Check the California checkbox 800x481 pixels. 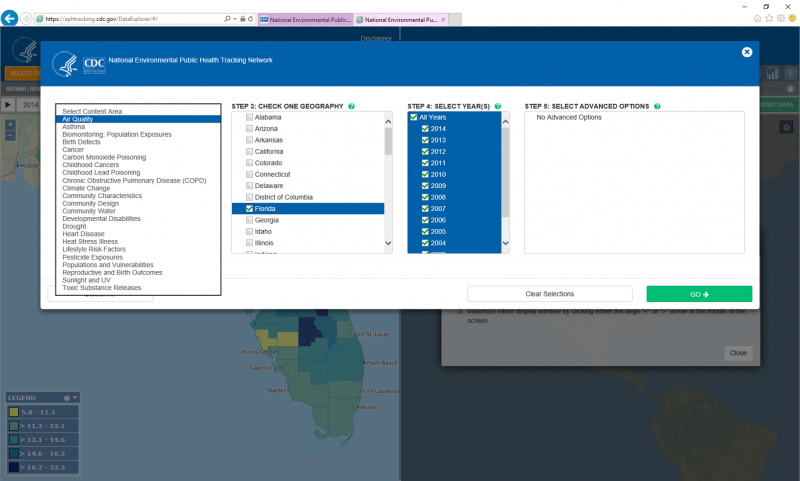tap(249, 151)
